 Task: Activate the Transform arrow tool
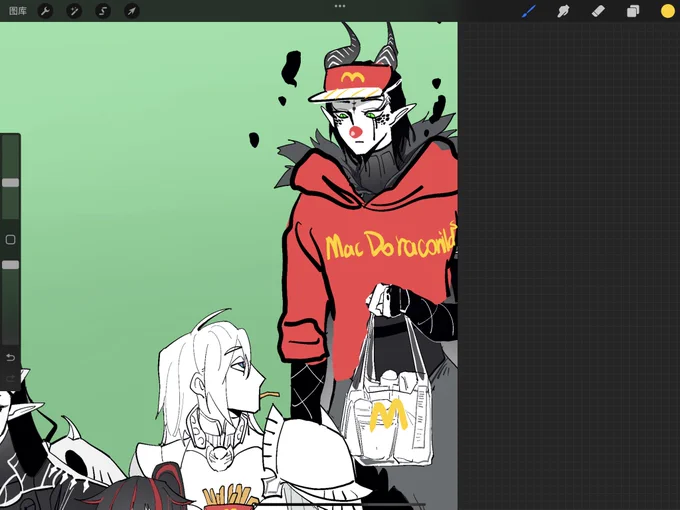(131, 11)
